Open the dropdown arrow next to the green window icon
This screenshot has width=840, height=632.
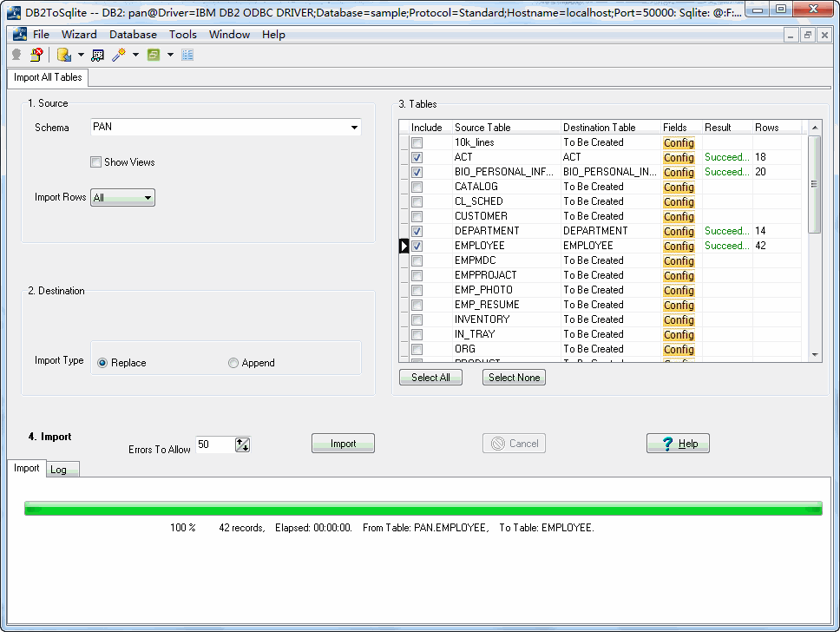pos(170,55)
